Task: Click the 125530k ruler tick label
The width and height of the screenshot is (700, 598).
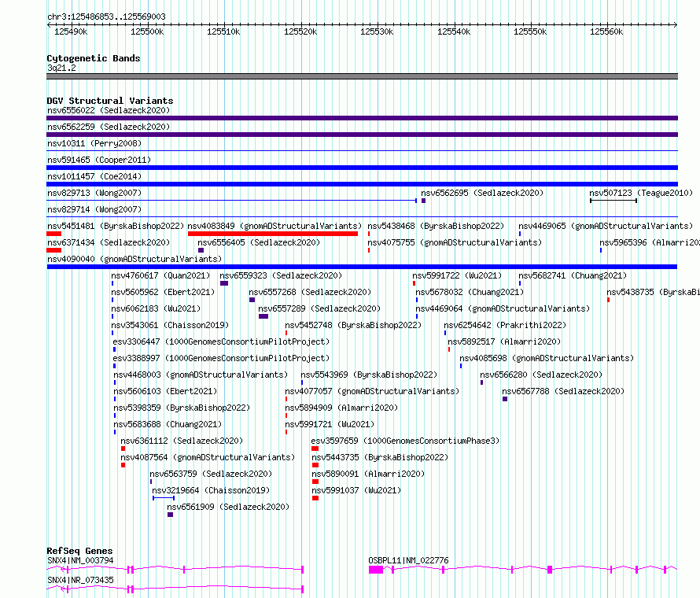Action: tap(377, 31)
